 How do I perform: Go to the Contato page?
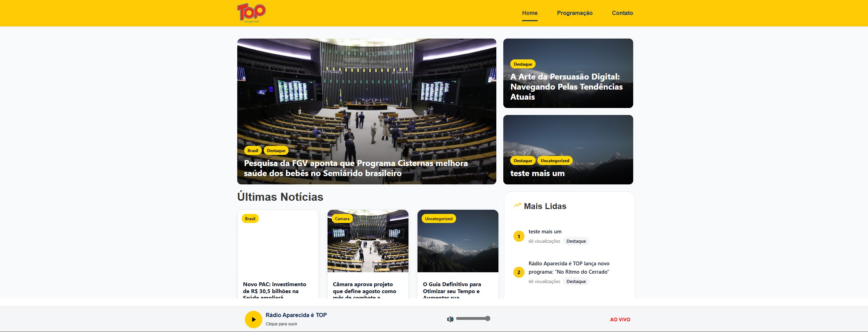(622, 13)
